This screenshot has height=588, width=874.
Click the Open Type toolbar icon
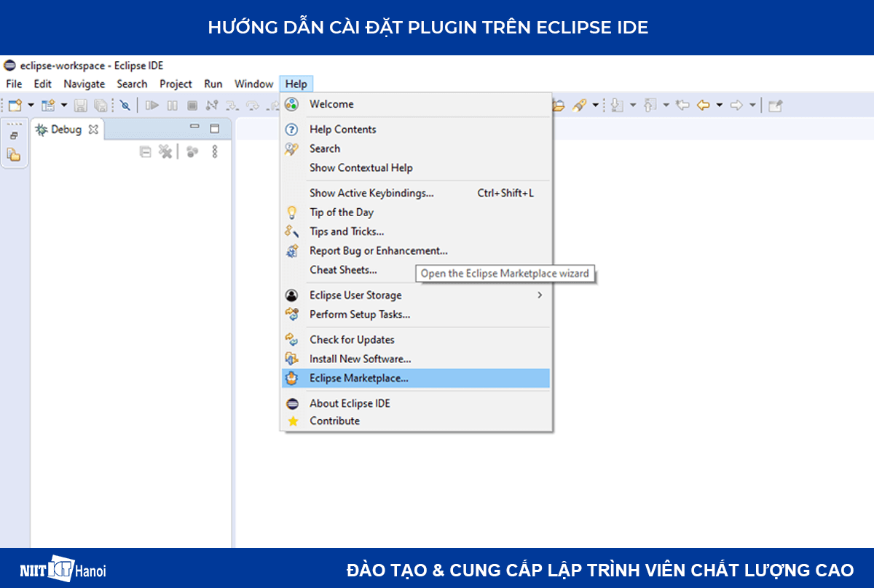tap(559, 105)
